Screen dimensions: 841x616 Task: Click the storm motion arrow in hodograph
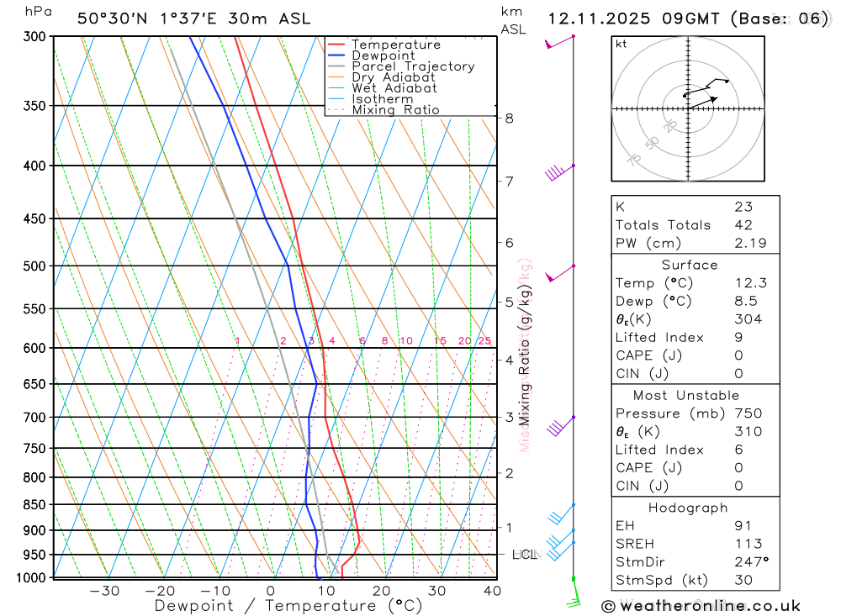tap(702, 103)
